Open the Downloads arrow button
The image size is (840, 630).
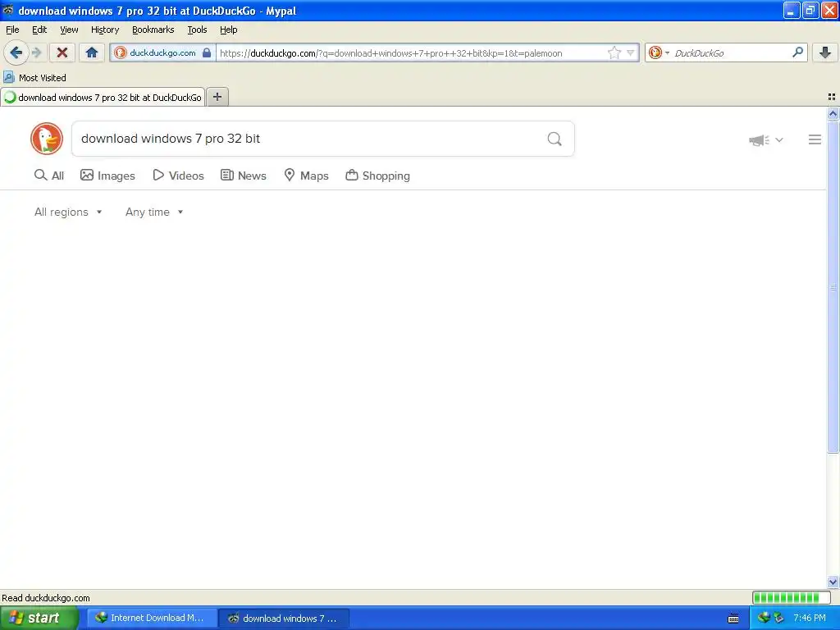pyautogui.click(x=825, y=52)
